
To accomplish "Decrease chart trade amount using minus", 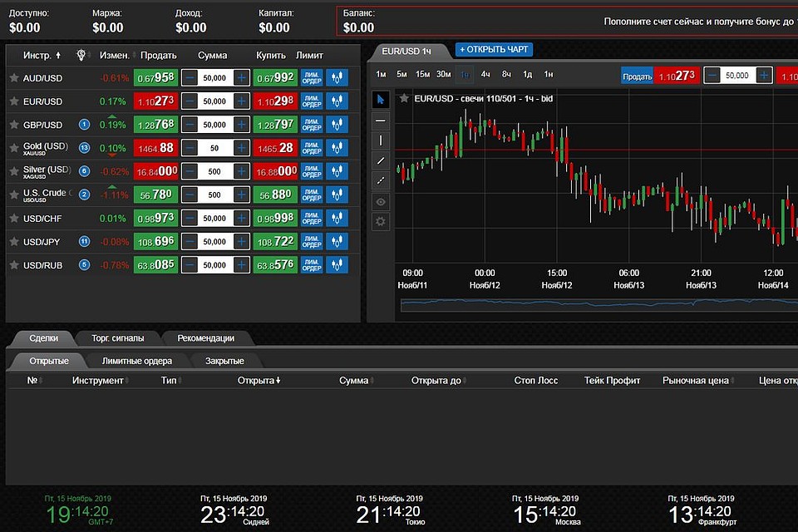I will [712, 76].
